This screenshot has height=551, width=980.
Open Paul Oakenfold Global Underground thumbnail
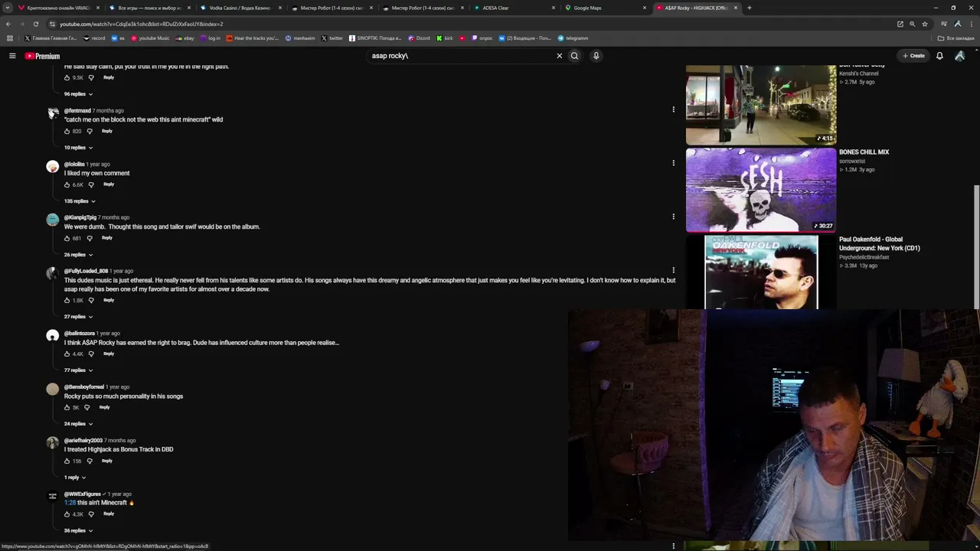pos(761,272)
